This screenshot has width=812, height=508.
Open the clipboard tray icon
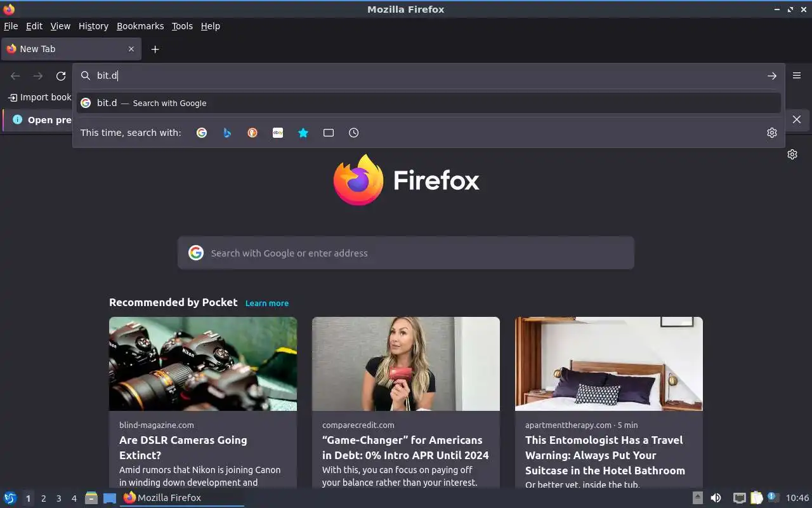tap(757, 498)
